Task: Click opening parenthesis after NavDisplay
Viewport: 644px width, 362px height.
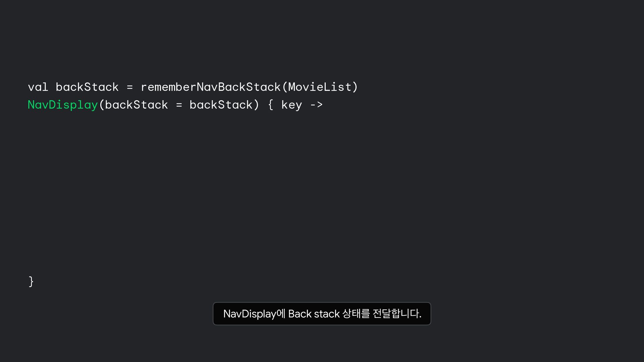Action: pyautogui.click(x=102, y=105)
